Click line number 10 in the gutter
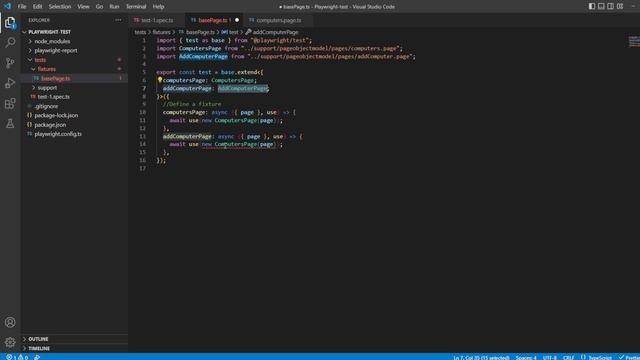This screenshot has height=360, width=640. (x=142, y=112)
